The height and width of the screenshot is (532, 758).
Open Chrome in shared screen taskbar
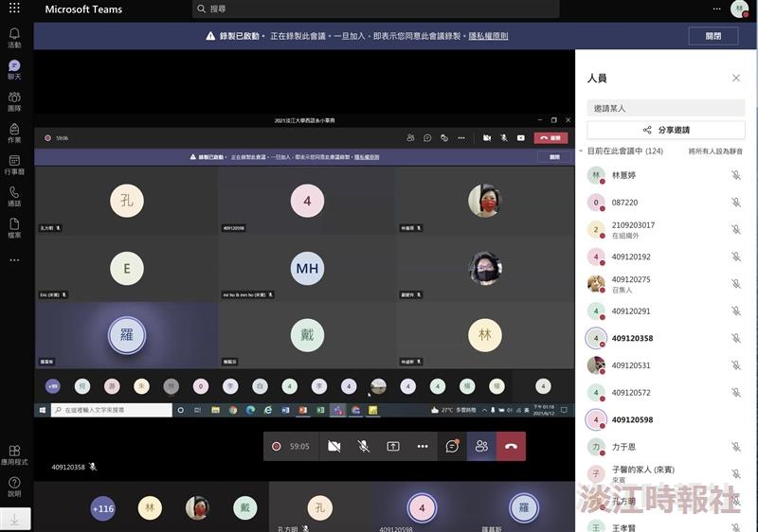pyautogui.click(x=233, y=410)
